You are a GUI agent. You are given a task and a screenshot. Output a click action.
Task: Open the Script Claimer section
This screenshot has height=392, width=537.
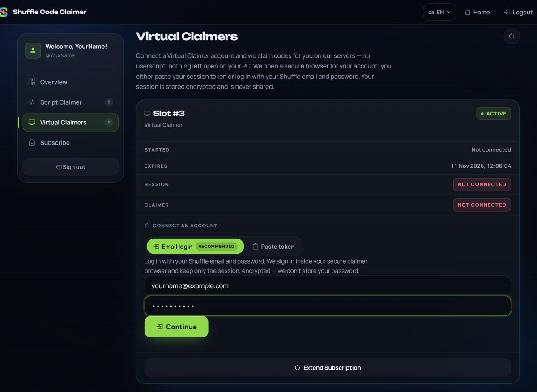[x=71, y=102]
